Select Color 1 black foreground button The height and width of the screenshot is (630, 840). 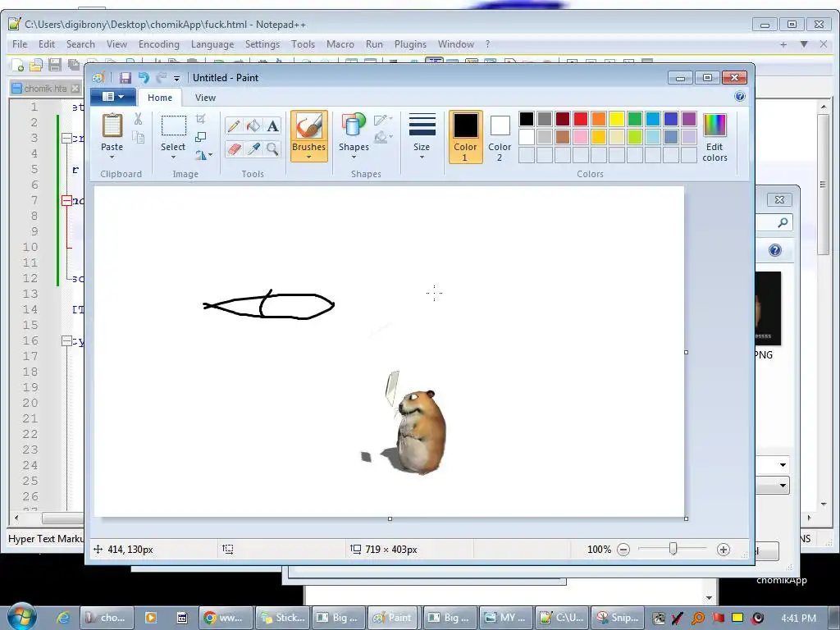pos(466,137)
